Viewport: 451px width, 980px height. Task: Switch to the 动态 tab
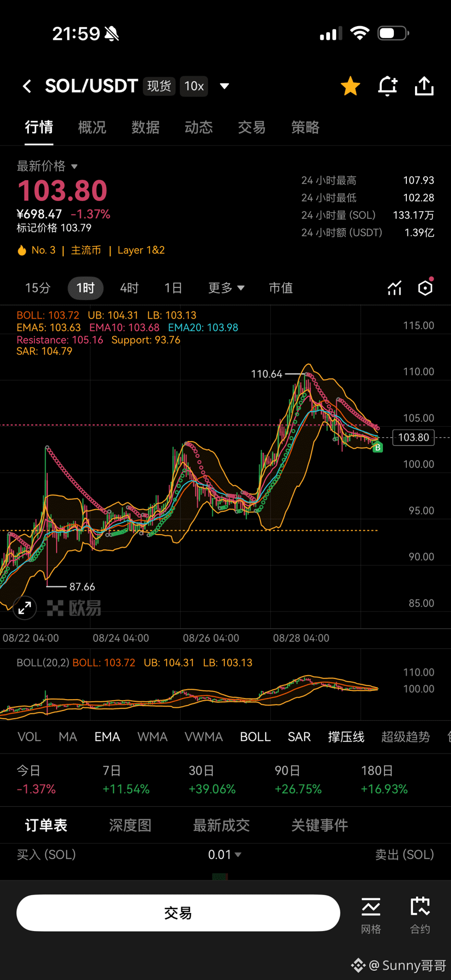point(199,127)
